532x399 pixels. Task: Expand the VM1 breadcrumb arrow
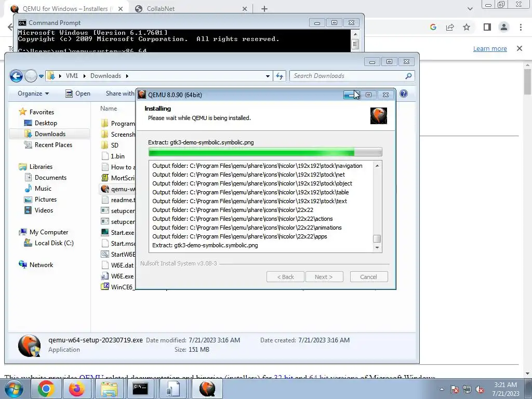84,76
